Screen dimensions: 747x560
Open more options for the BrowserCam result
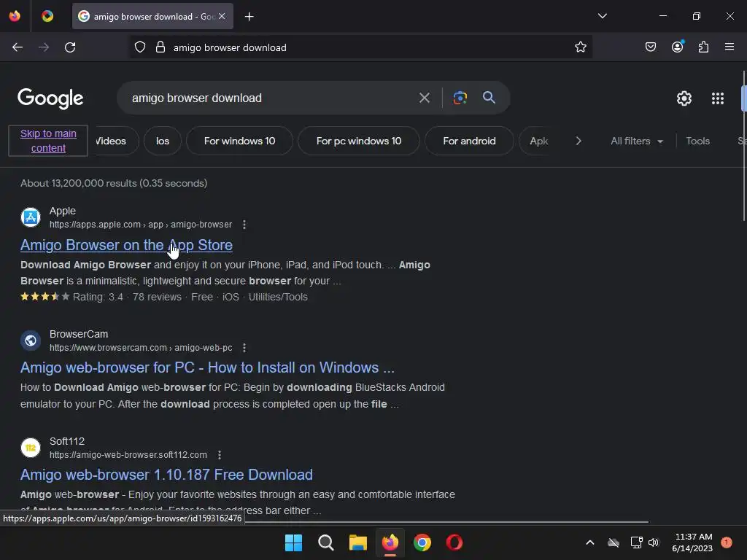[244, 348]
